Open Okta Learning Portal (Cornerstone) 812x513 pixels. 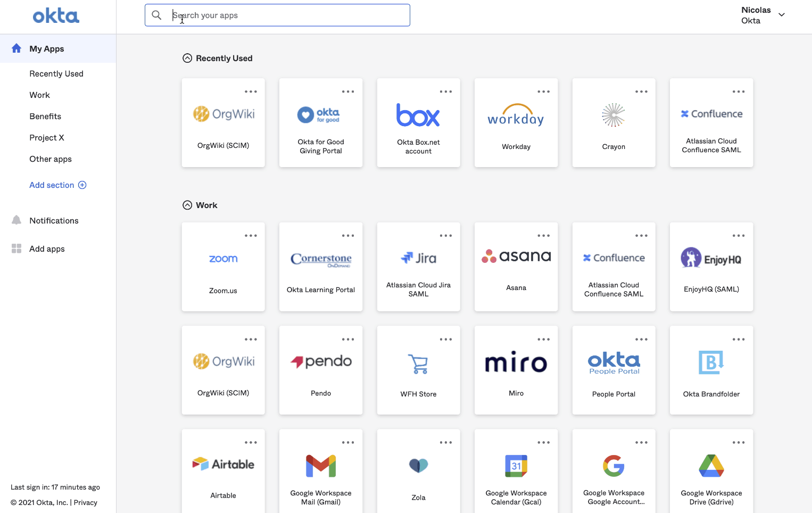[321, 267]
